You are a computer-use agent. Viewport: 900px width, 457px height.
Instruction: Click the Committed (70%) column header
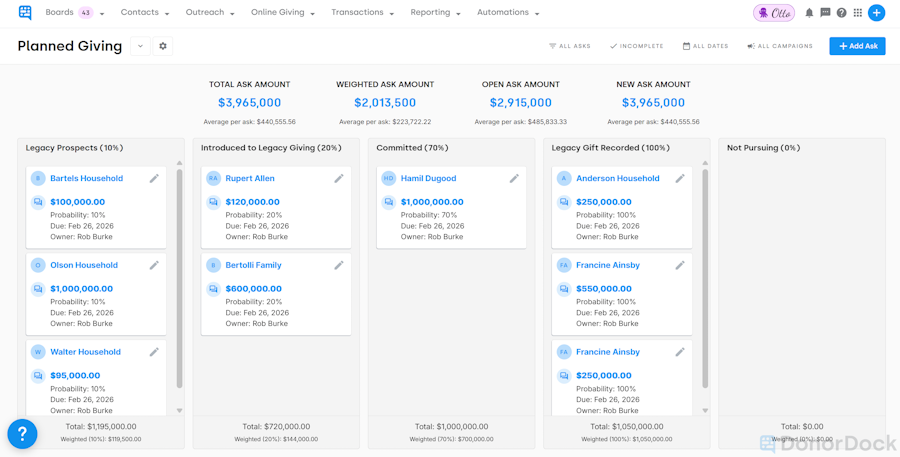[412, 148]
